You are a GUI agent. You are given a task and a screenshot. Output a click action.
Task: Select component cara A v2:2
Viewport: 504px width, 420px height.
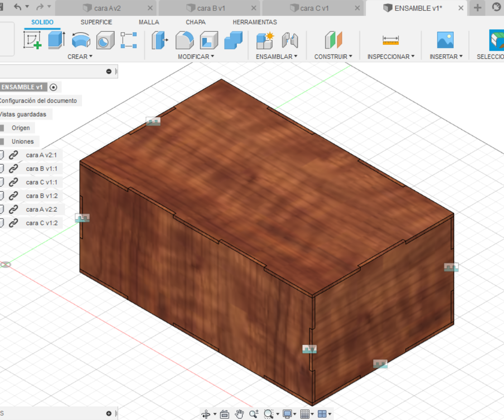click(42, 209)
